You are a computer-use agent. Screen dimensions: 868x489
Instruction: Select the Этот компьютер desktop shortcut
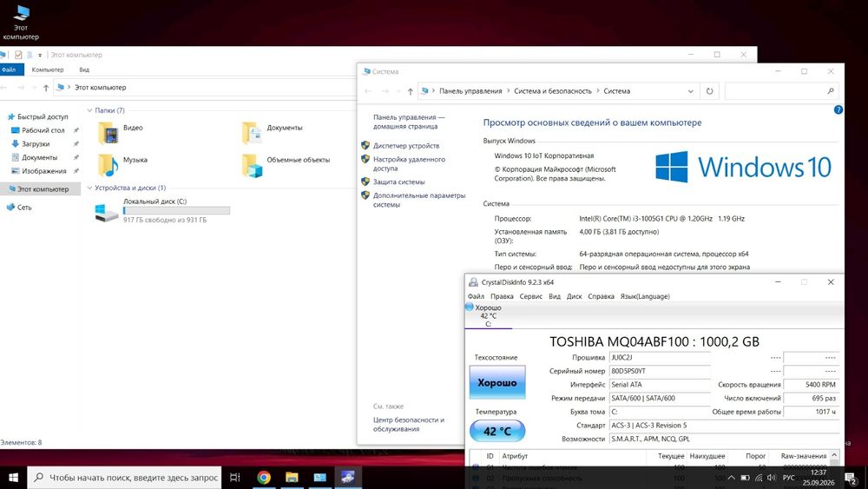pyautogui.click(x=21, y=23)
